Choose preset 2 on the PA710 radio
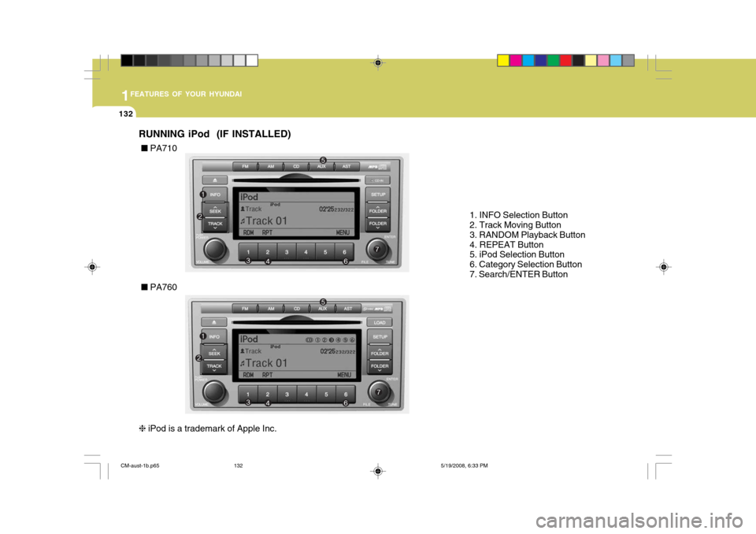This screenshot has height=534, width=756. click(268, 252)
